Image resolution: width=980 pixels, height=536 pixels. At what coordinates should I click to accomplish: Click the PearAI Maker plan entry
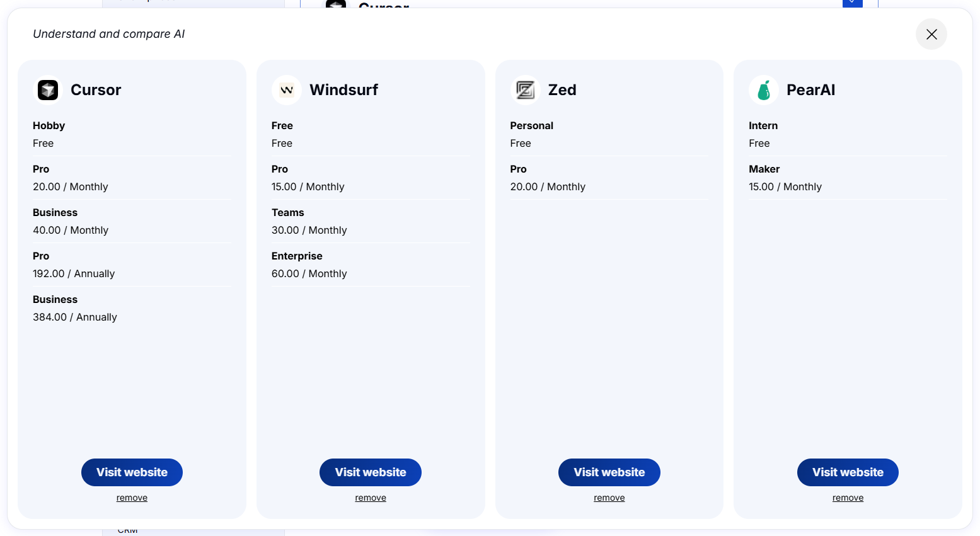[785, 178]
